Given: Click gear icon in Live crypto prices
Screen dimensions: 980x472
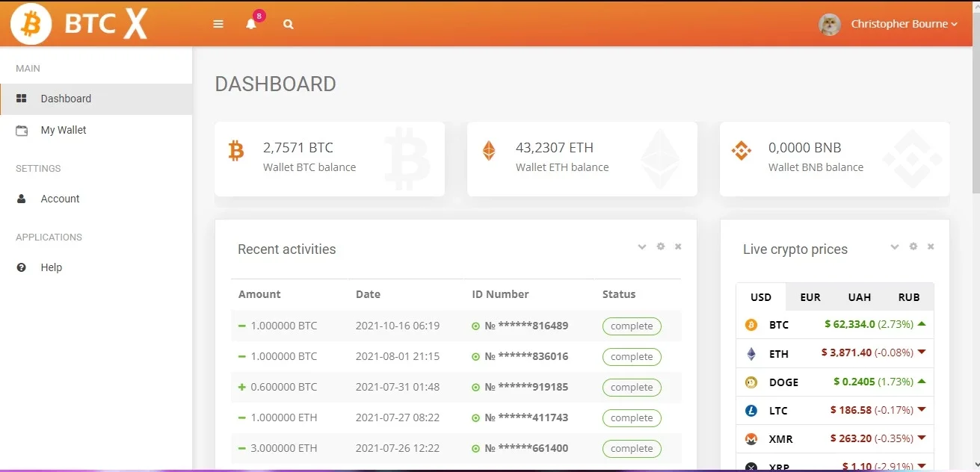Looking at the screenshot, I should [x=913, y=246].
